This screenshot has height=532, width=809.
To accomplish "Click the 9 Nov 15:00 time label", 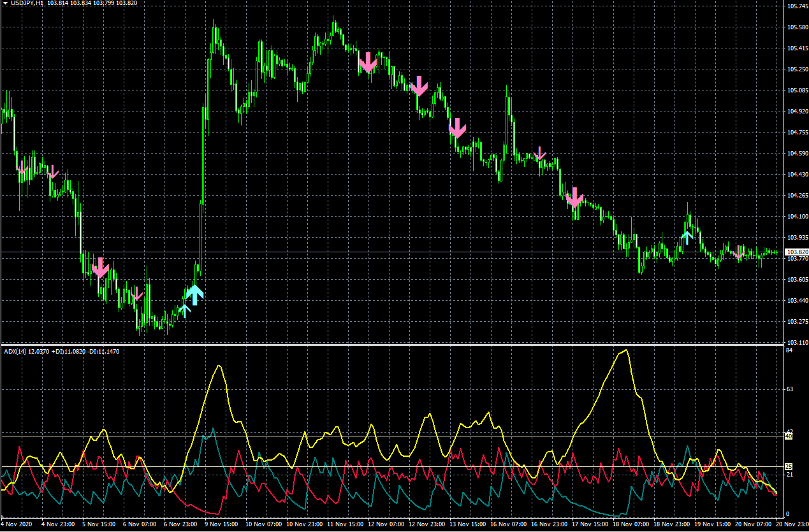I will pos(221,524).
